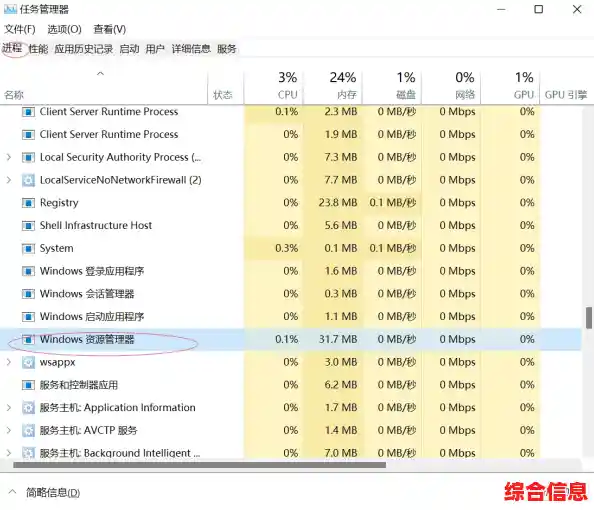Viewport: 594px width, 510px height.
Task: Click icon of Windows 启动应用程序
Action: (28, 317)
